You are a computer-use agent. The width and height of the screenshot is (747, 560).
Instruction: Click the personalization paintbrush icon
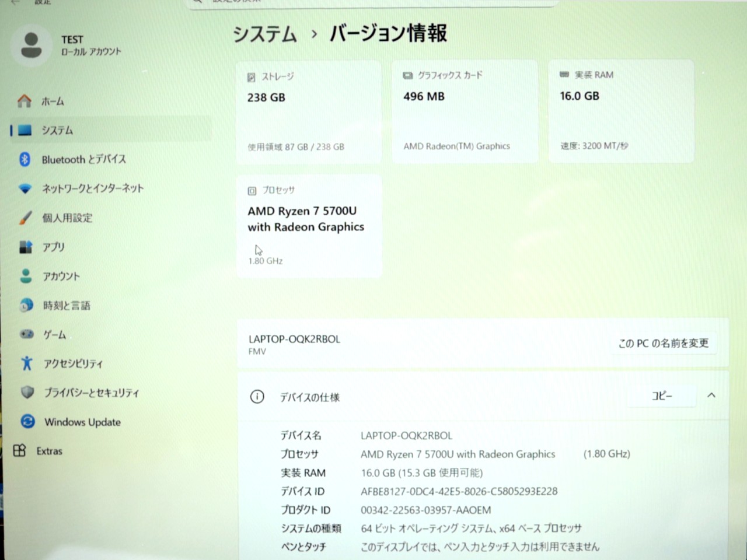25,218
